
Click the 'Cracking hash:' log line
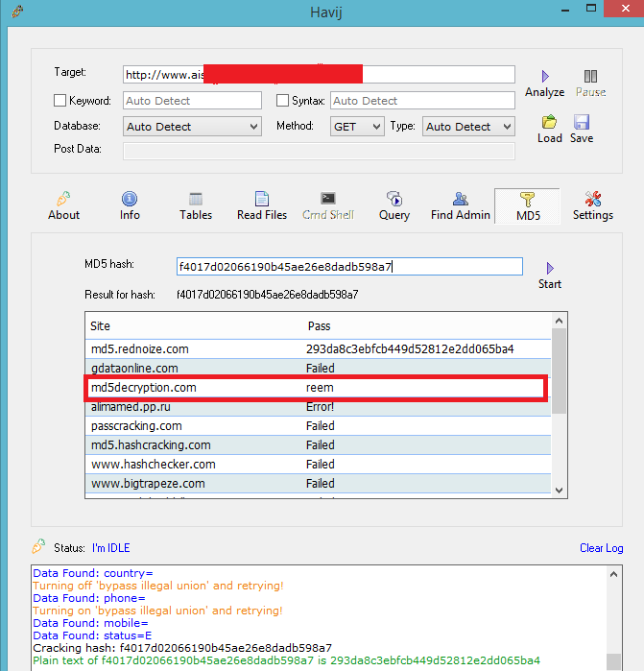(x=182, y=648)
